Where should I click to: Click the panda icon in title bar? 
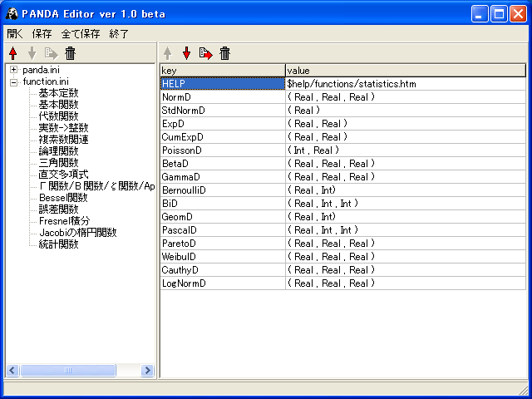pyautogui.click(x=12, y=14)
